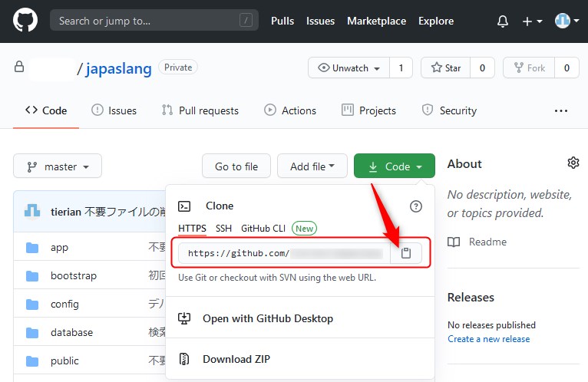Viewport: 588px width, 382px height.
Task: Click the GitHub Octocat logo
Action: click(x=25, y=21)
